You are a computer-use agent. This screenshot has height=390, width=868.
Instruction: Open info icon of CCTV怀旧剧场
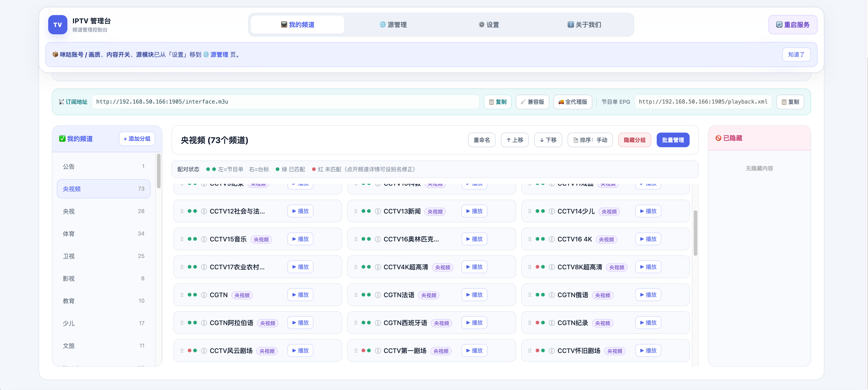[x=552, y=351]
